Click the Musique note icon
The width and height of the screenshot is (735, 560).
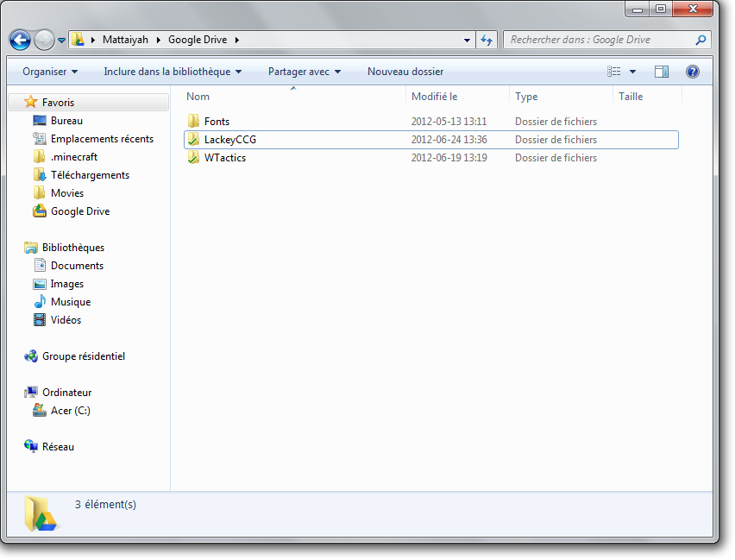(x=40, y=302)
